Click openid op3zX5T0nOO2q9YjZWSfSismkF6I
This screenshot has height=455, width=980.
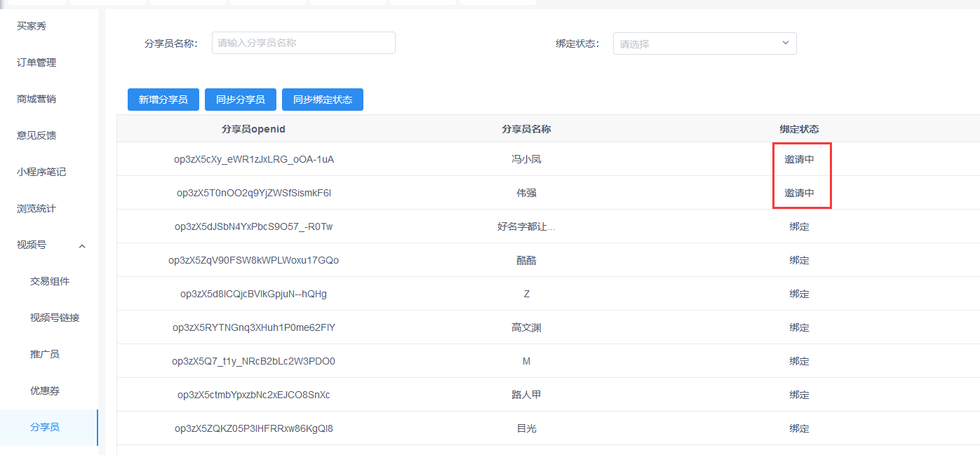pos(254,193)
